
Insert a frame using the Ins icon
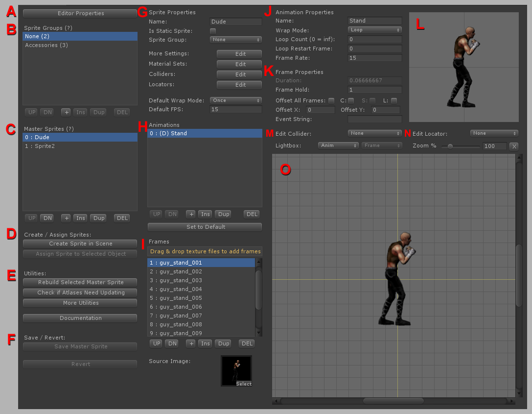click(205, 343)
